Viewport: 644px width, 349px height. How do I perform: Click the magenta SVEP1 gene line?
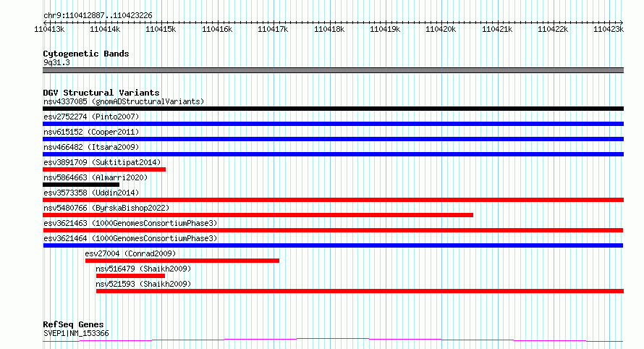click(x=333, y=340)
